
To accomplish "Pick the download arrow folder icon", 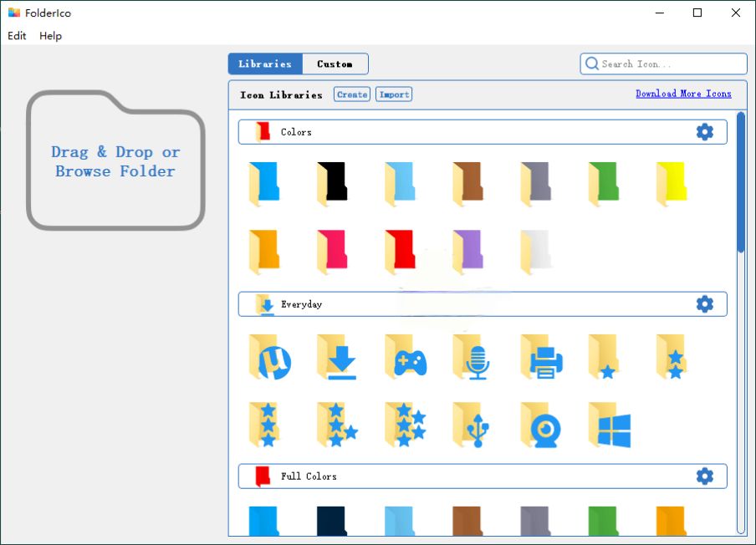I will (x=337, y=357).
